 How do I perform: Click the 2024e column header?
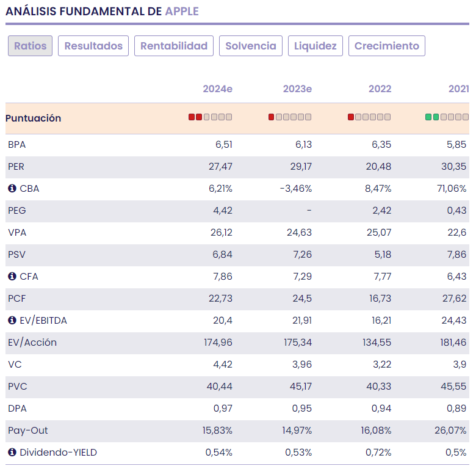[x=217, y=89]
